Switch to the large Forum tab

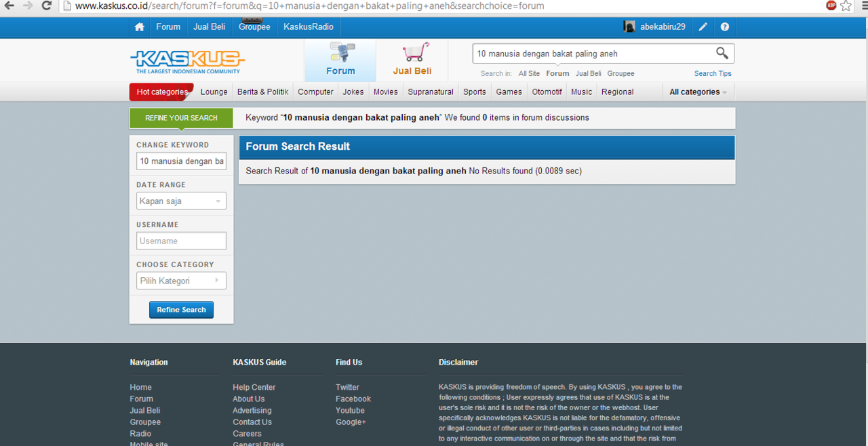coord(340,60)
